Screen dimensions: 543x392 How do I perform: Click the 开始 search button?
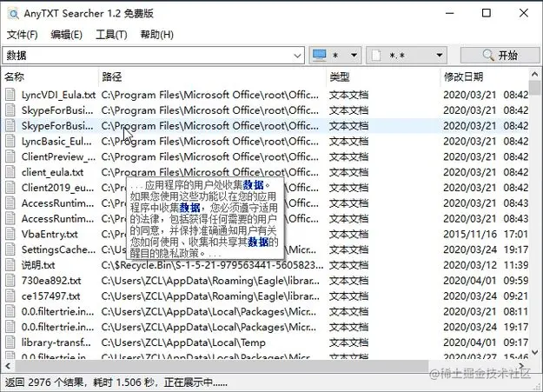[500, 56]
